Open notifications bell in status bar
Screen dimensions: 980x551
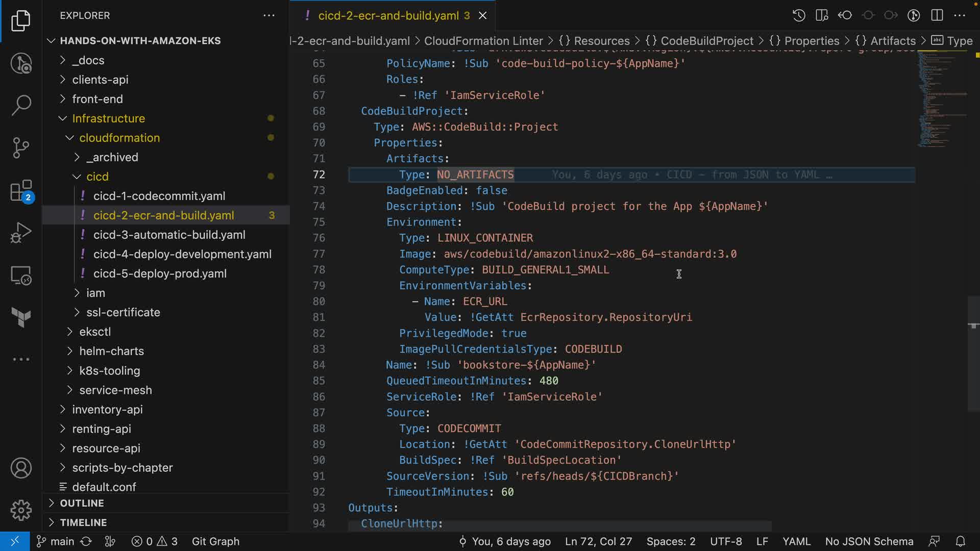pyautogui.click(x=960, y=541)
